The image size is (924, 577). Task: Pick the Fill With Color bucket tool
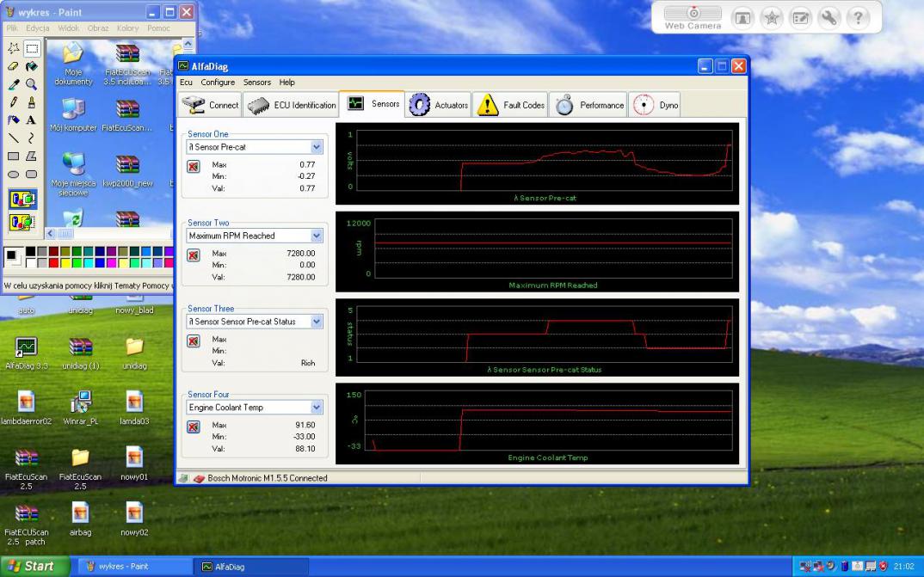pos(32,66)
